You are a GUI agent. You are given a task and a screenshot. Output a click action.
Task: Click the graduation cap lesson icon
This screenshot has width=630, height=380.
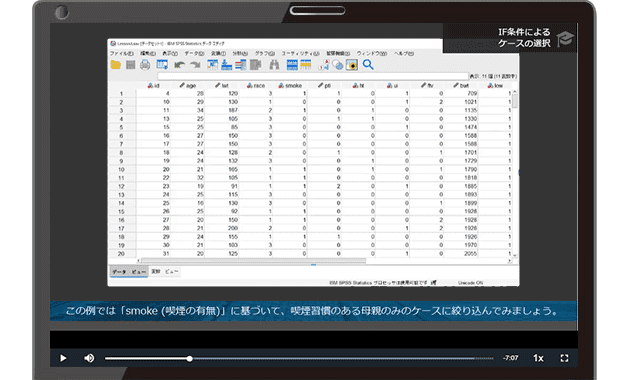pyautogui.click(x=565, y=39)
